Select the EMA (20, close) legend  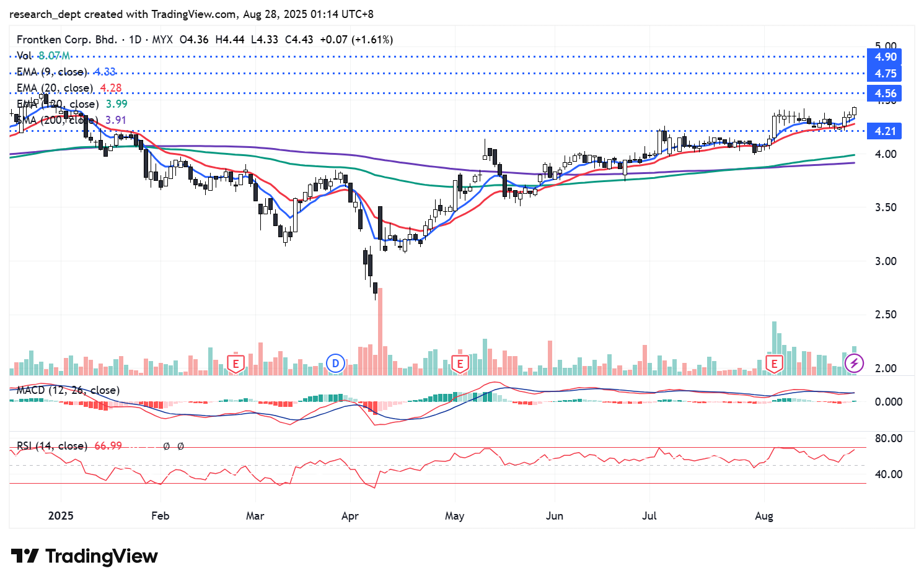coord(69,88)
